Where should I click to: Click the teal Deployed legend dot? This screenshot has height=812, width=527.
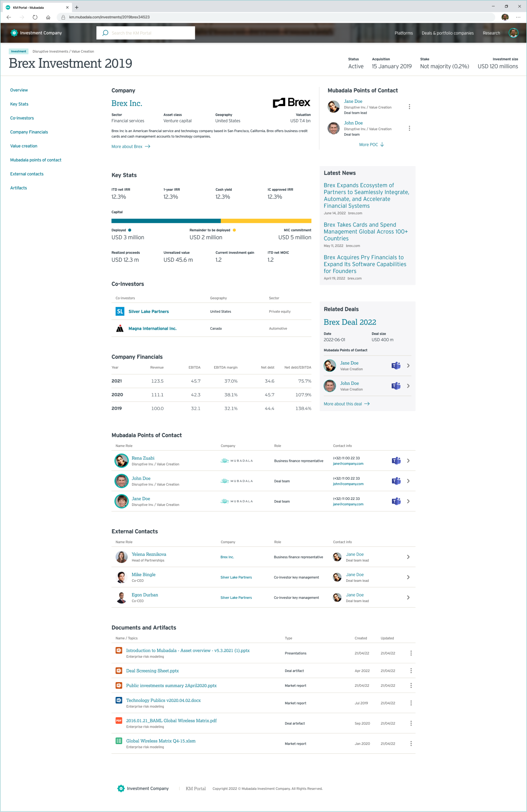pyautogui.click(x=130, y=230)
